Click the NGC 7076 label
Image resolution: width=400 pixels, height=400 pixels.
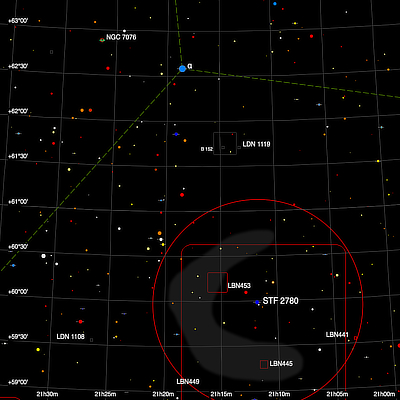[121, 37]
